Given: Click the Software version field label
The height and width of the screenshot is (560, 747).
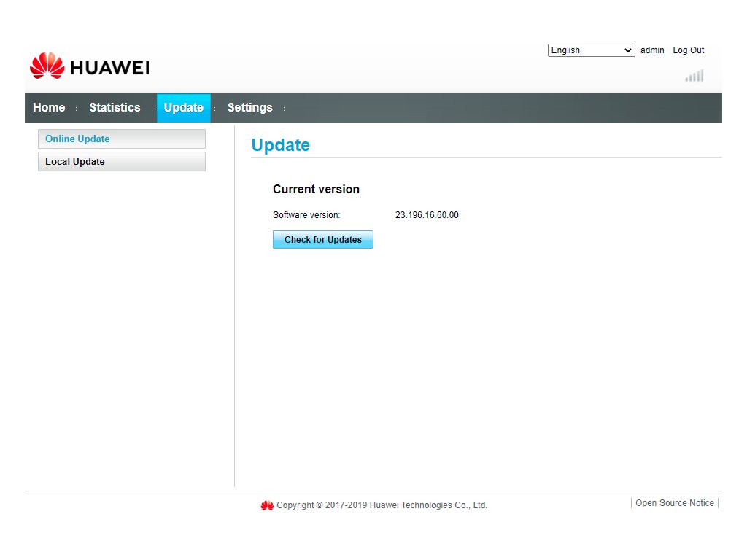Looking at the screenshot, I should coord(306,215).
